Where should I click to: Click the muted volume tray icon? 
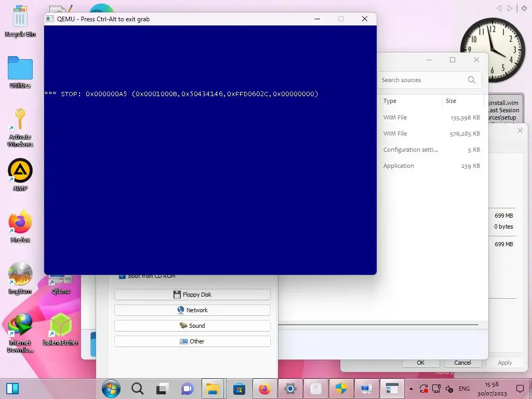tap(449, 389)
